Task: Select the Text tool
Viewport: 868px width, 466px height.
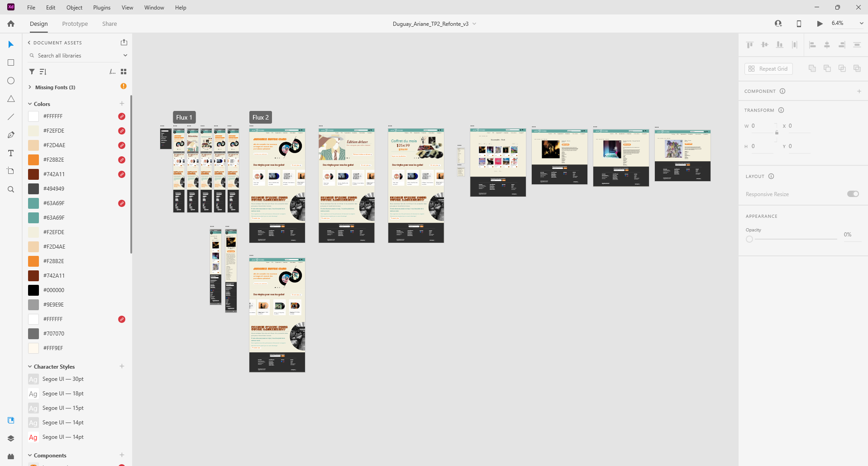Action: (x=11, y=153)
